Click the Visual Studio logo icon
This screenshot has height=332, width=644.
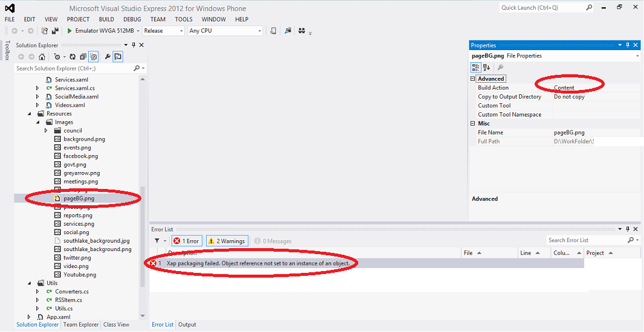[10, 8]
